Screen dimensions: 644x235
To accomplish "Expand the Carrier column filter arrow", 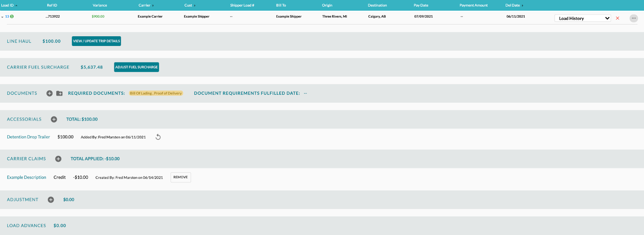I will [153, 6].
